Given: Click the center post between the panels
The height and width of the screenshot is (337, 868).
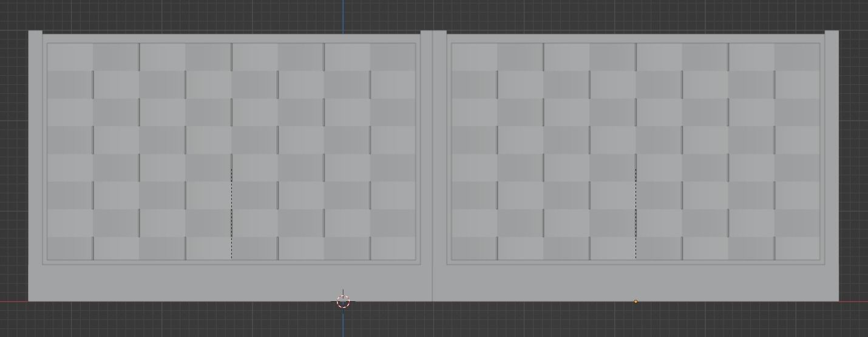Looking at the screenshot, I should click(433, 165).
